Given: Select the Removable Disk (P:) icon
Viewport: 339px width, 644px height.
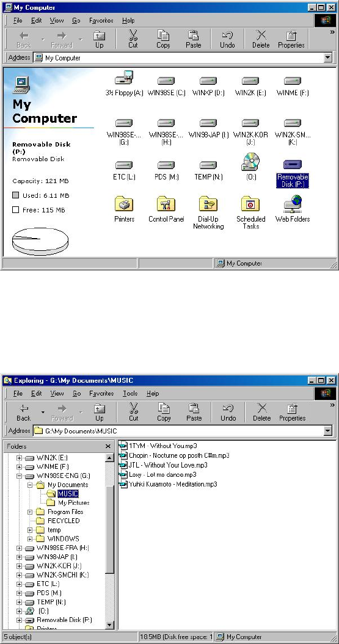Looking at the screenshot, I should point(292,165).
